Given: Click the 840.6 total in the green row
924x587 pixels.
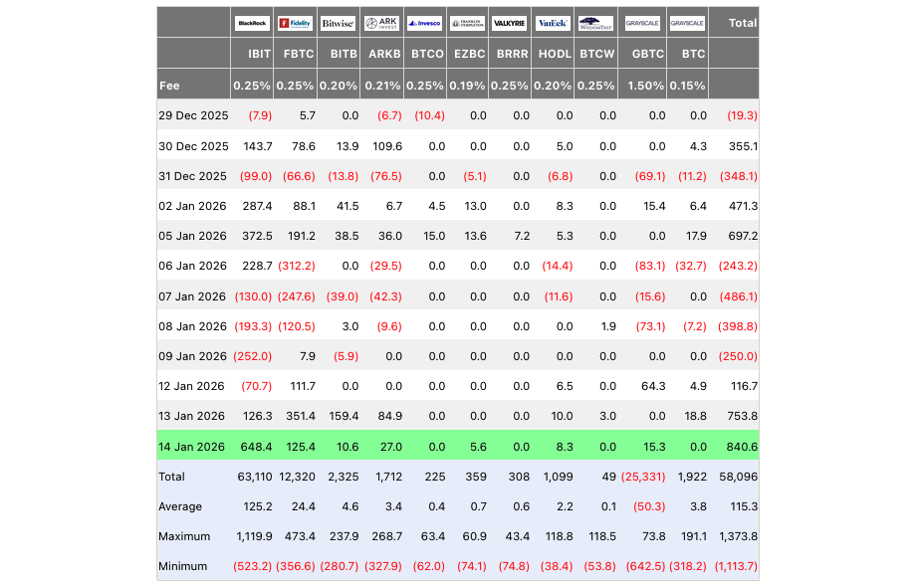Looking at the screenshot, I should (742, 445).
